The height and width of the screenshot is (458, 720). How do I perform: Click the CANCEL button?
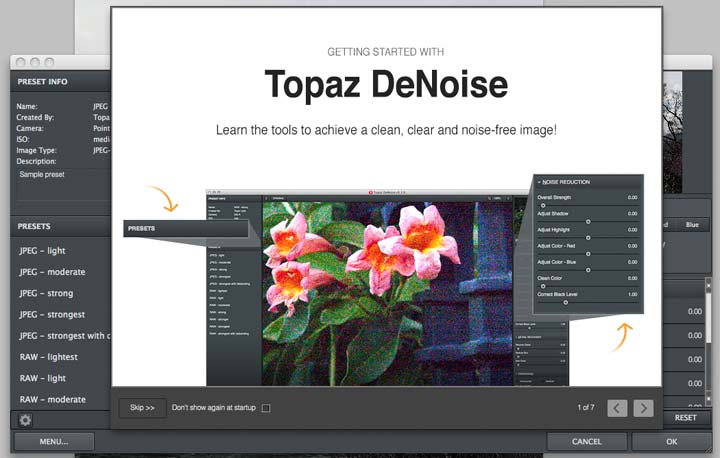586,441
